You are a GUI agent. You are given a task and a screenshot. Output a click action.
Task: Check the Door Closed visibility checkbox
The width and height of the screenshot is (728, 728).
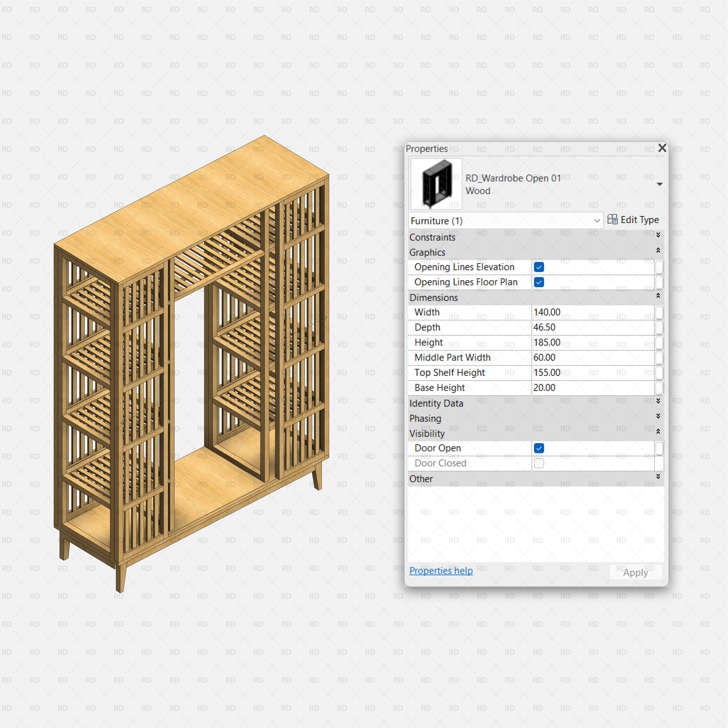pos(539,463)
